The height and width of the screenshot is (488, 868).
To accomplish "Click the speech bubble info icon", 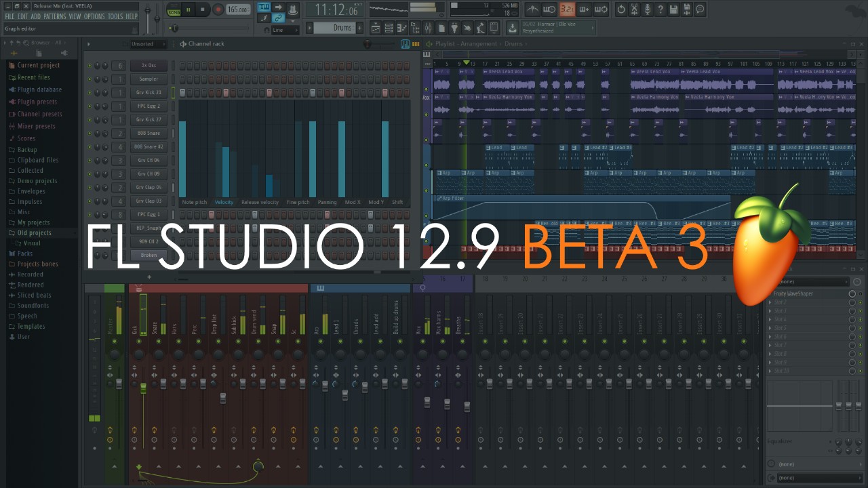I will 700,9.
